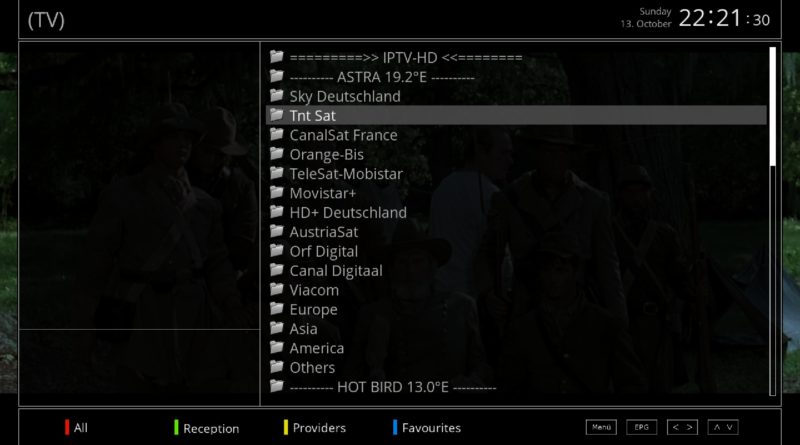Select the folder icon for Orange-Bis
The image size is (800, 445).
pyautogui.click(x=277, y=154)
